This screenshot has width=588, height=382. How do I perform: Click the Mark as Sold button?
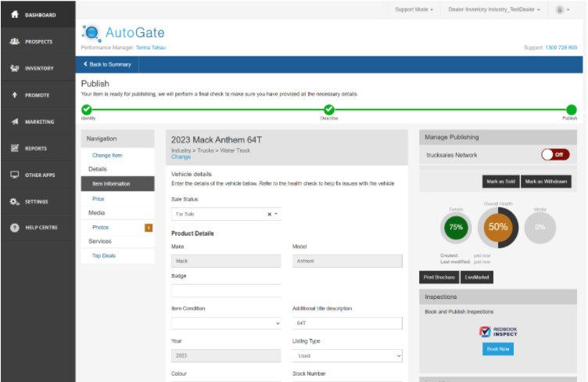pos(500,182)
